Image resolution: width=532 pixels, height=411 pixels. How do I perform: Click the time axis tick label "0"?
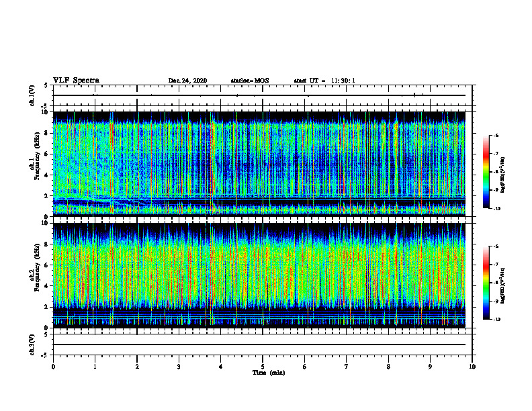(x=53, y=367)
